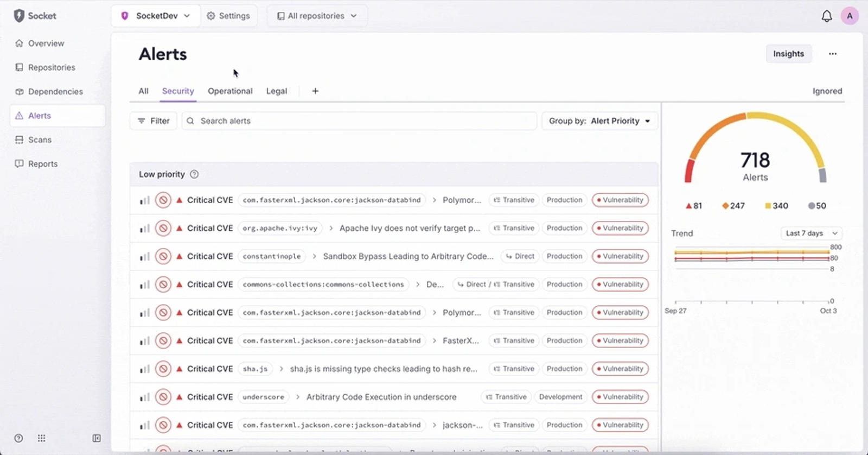Toggle ignore icon on constantinople alert

click(x=163, y=256)
